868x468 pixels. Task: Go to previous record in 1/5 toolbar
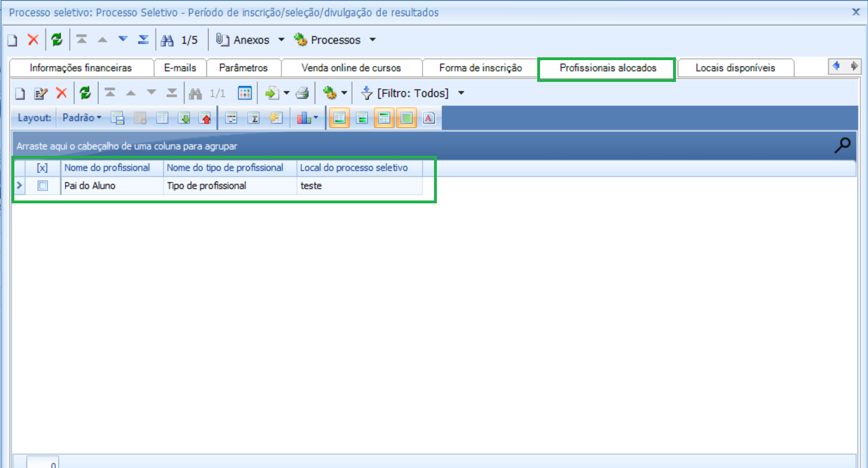pyautogui.click(x=103, y=40)
